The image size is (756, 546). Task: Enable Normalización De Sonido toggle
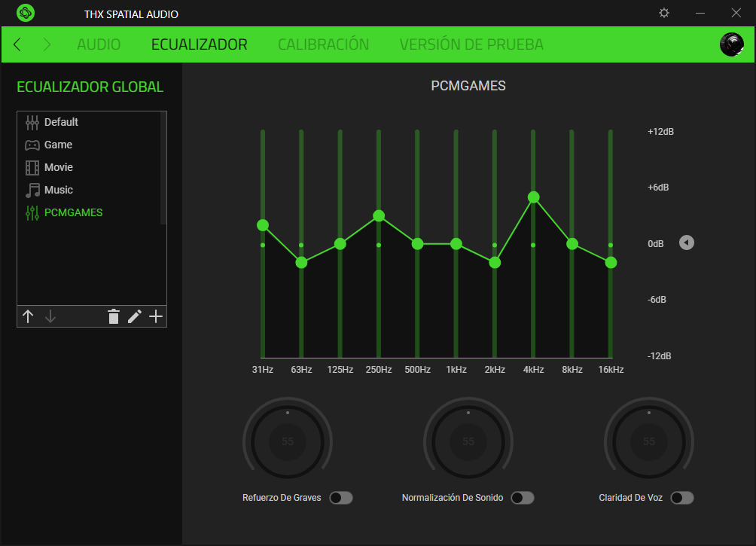[x=523, y=498]
